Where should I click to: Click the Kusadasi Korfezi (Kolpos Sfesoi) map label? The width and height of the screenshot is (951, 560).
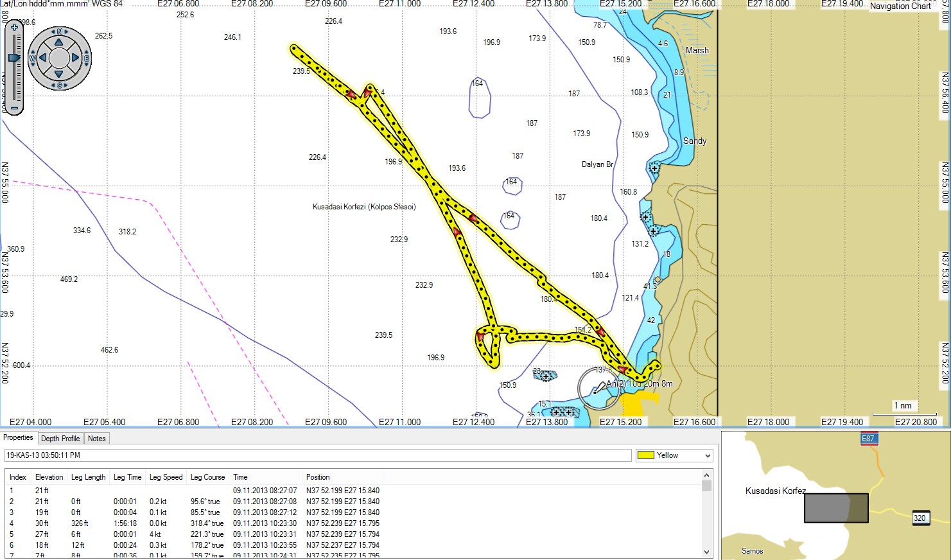coord(364,207)
